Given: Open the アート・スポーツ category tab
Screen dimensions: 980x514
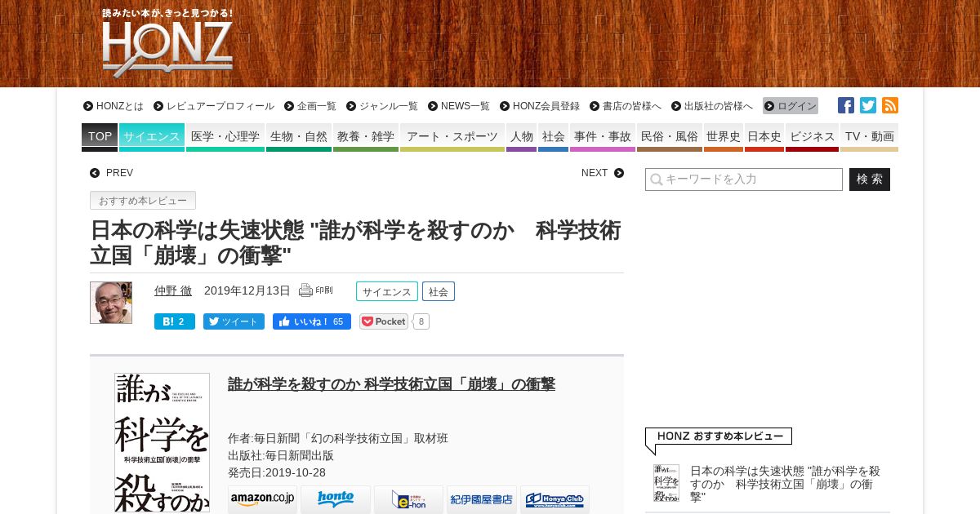Looking at the screenshot, I should click(452, 137).
